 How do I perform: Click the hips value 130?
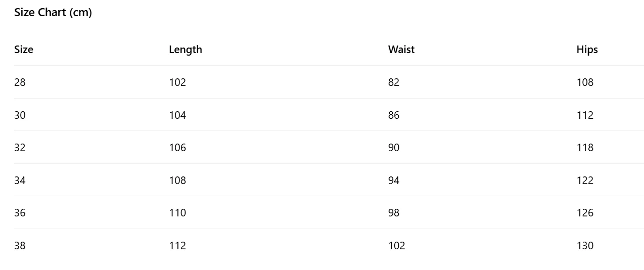pos(585,246)
